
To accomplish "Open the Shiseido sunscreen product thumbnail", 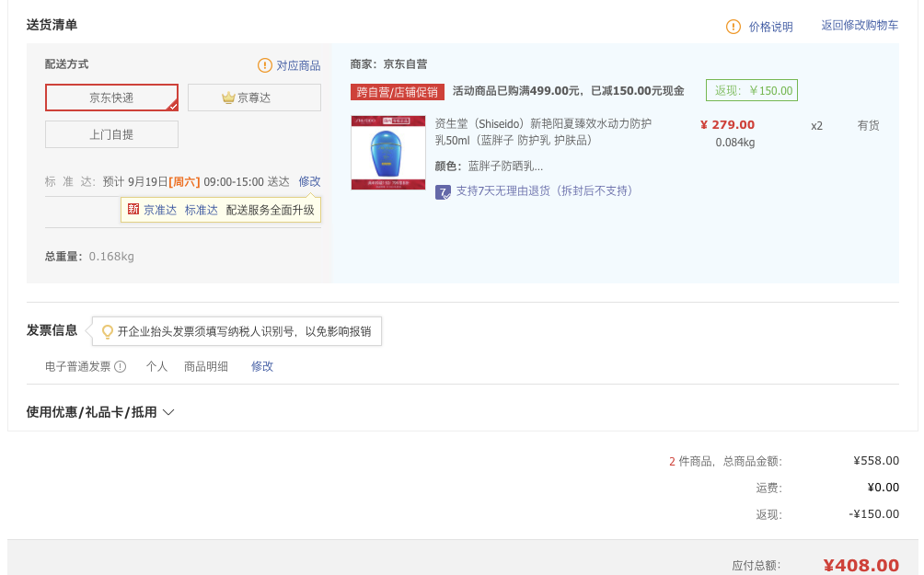I will (388, 153).
